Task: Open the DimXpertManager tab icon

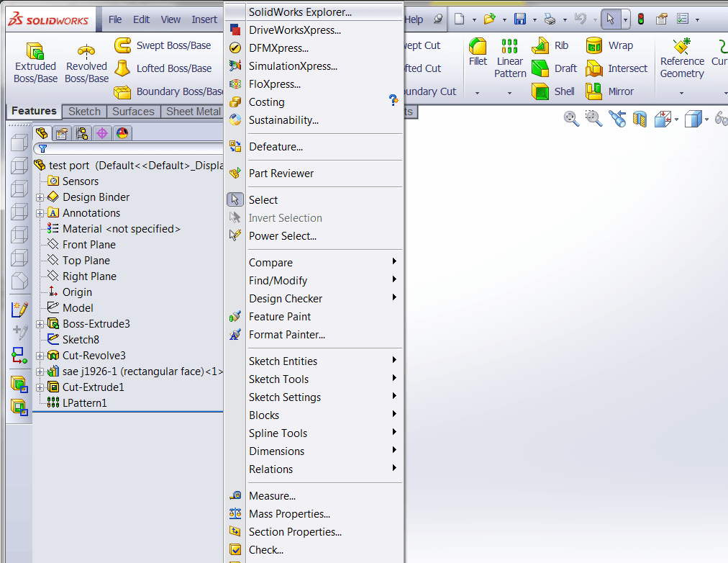Action: coord(102,134)
